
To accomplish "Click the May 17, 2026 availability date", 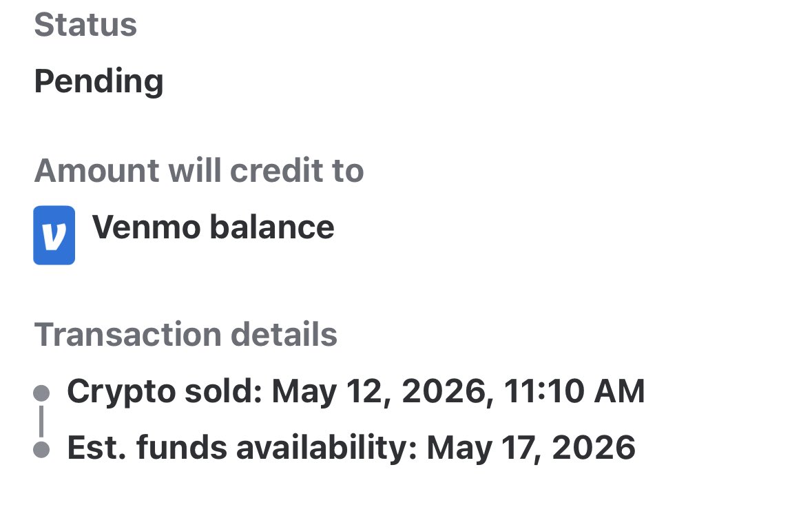I will [531, 448].
